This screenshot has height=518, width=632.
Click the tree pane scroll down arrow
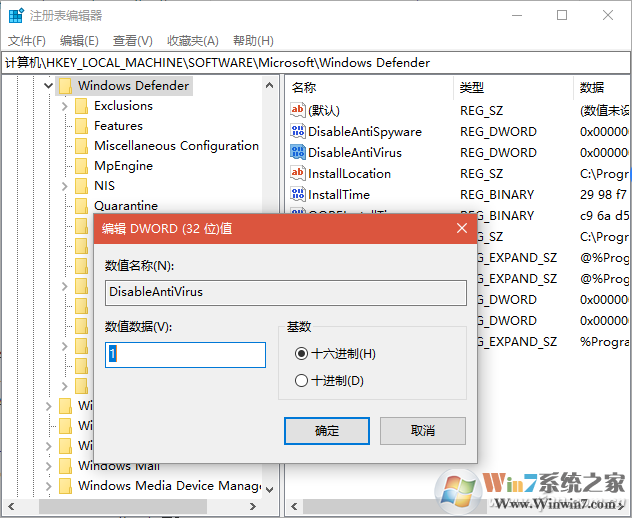pos(270,489)
